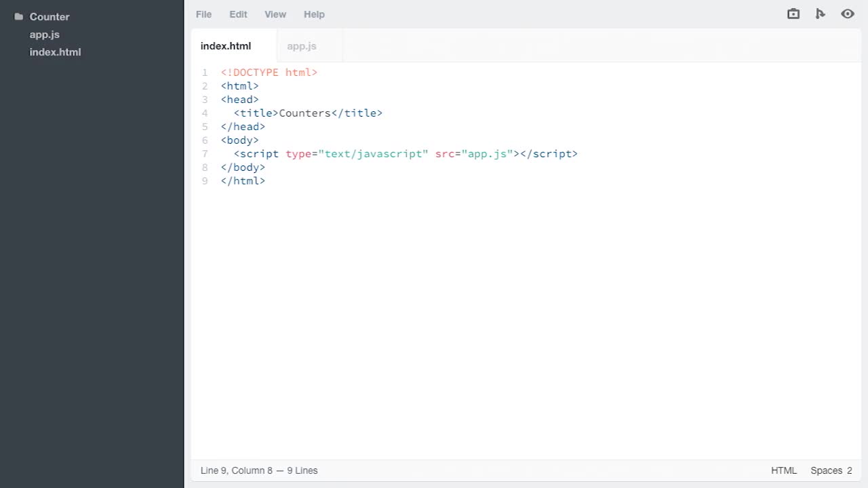Open app.js from the sidebar
The height and width of the screenshot is (488, 868).
coord(45,35)
